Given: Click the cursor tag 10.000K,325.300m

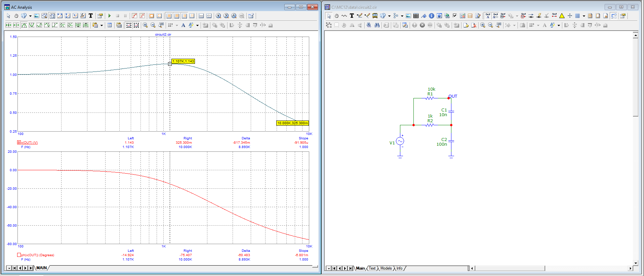Looking at the screenshot, I should pyautogui.click(x=292, y=123).
